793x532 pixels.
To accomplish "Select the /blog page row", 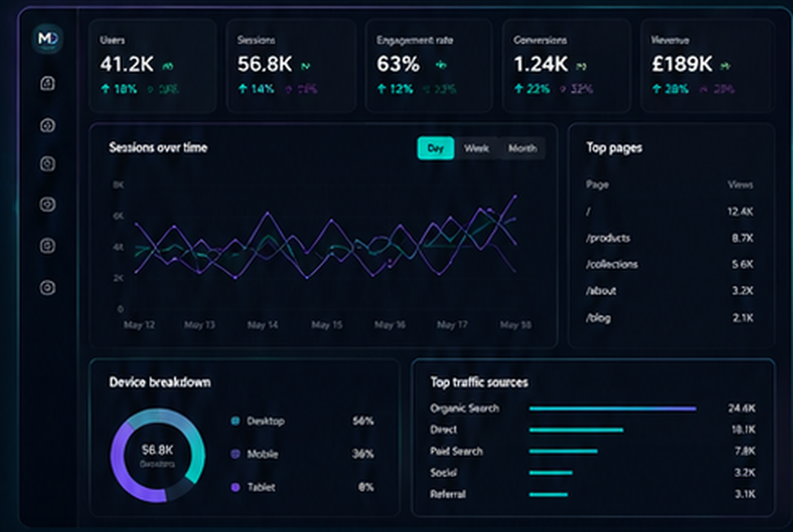I will (669, 318).
